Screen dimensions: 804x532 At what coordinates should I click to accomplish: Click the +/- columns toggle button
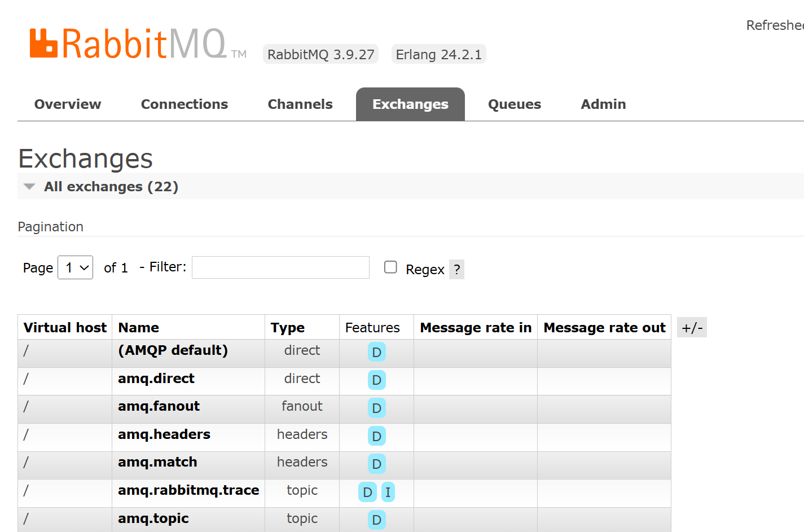tap(692, 328)
